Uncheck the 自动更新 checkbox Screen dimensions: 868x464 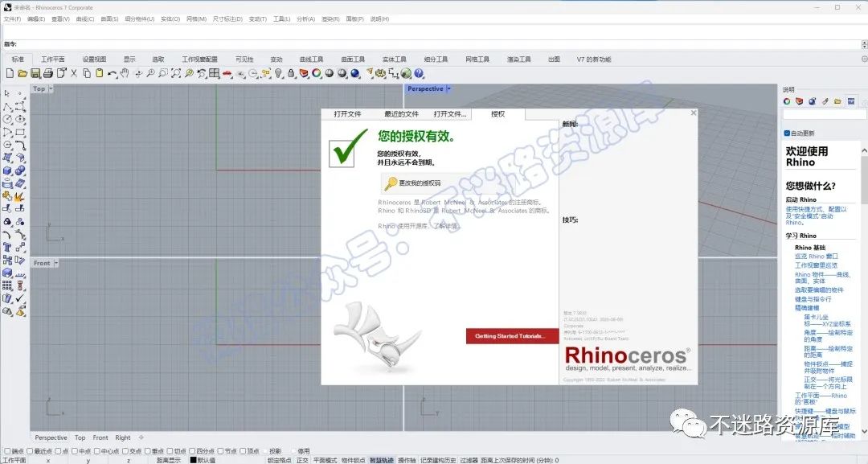tap(787, 133)
